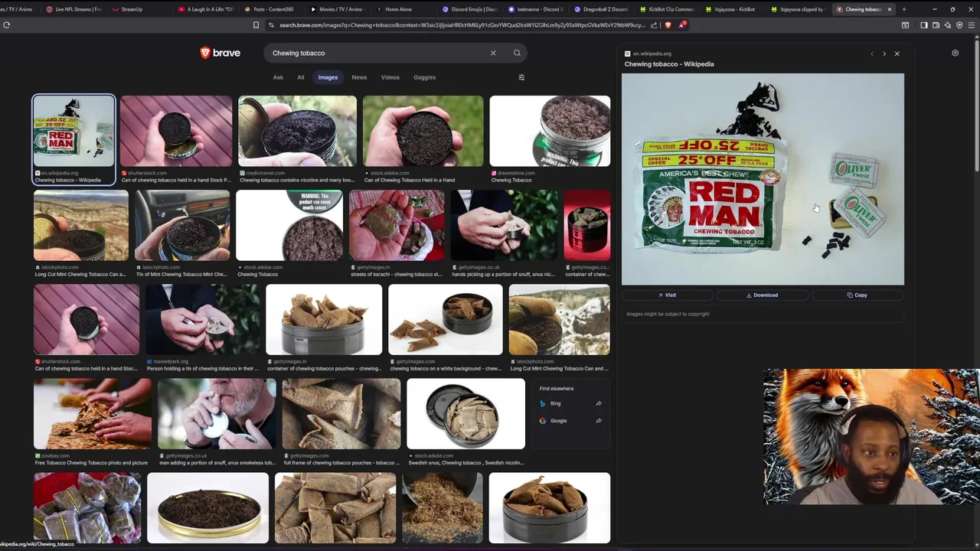980x551 pixels.
Task: Open the roswellpark.org person holding tin thumbnail
Action: click(x=203, y=320)
